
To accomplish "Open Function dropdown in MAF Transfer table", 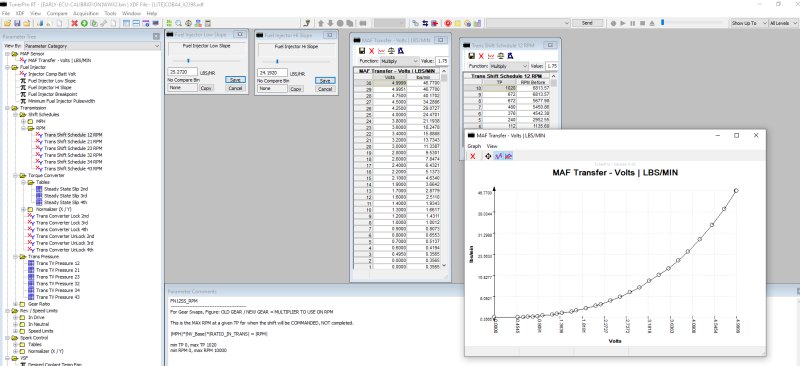I will tap(399, 61).
